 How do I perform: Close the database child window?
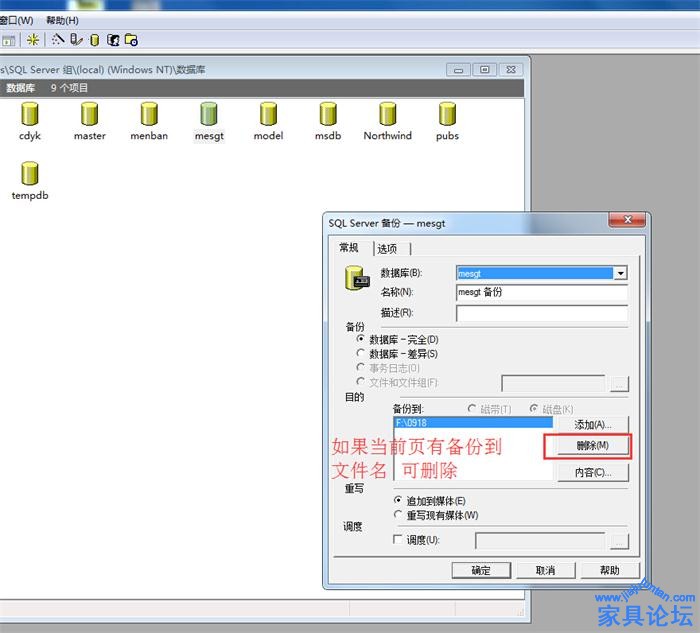[511, 70]
